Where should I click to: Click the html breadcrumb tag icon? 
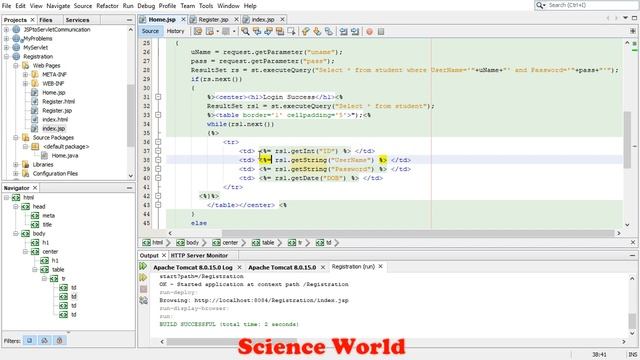tap(146, 243)
